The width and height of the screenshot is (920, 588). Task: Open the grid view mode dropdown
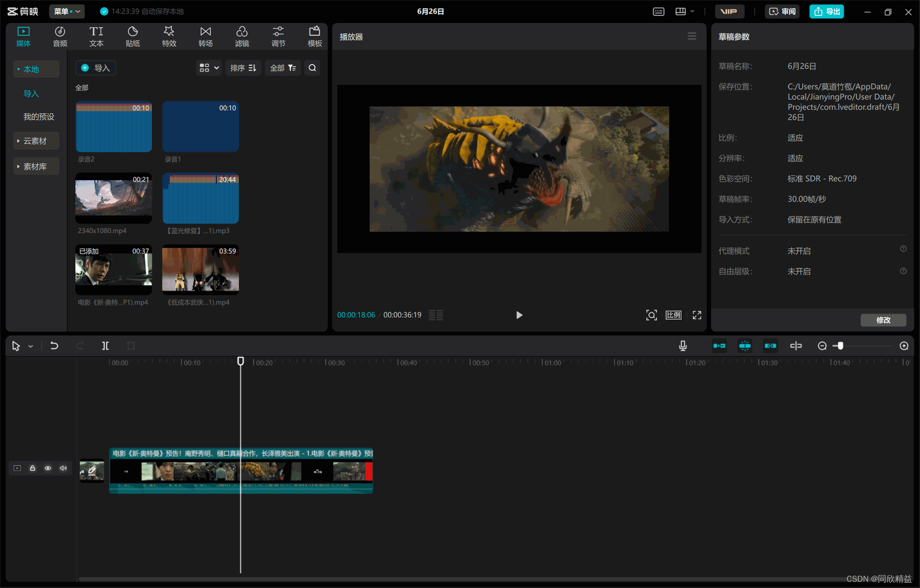point(209,68)
